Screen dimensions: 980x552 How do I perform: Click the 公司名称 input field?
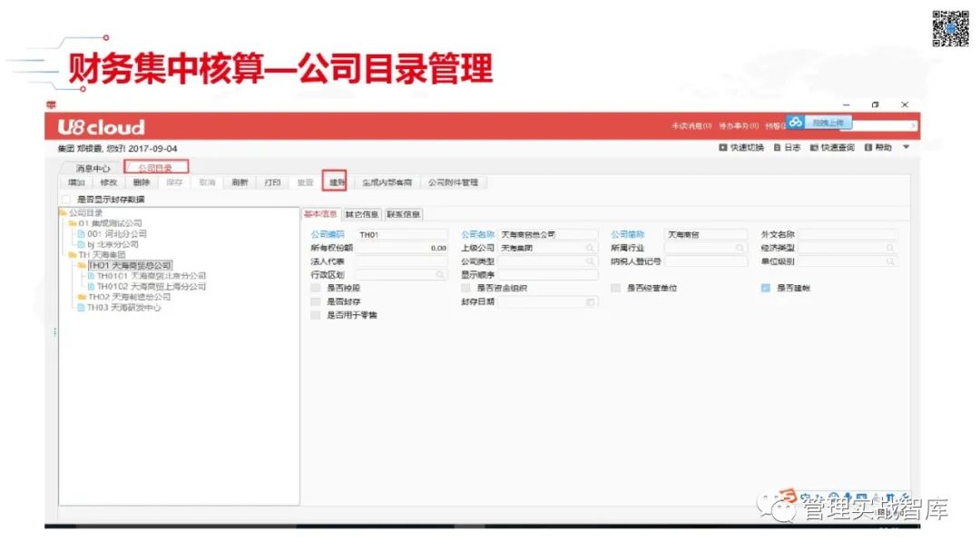548,234
